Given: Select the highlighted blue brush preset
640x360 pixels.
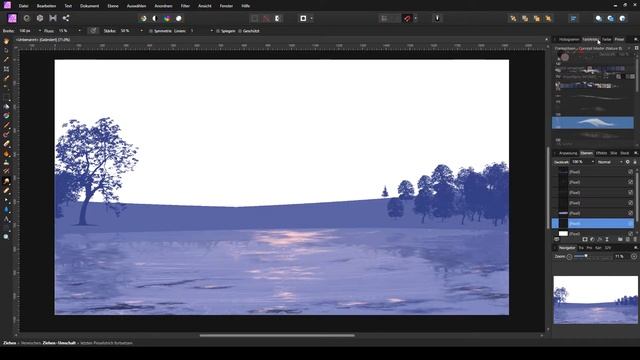Looking at the screenshot, I should pos(593,122).
